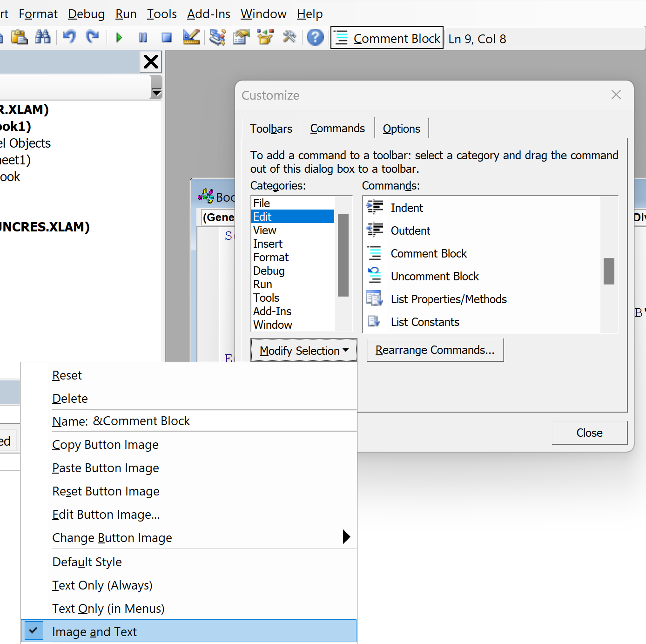
Task: Run the macro with the green Run button
Action: 119,37
